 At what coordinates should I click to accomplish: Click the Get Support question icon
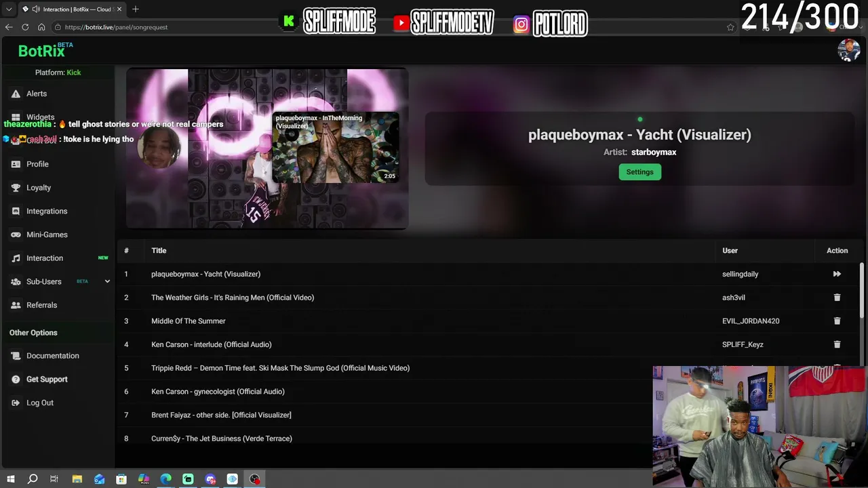coord(16,380)
